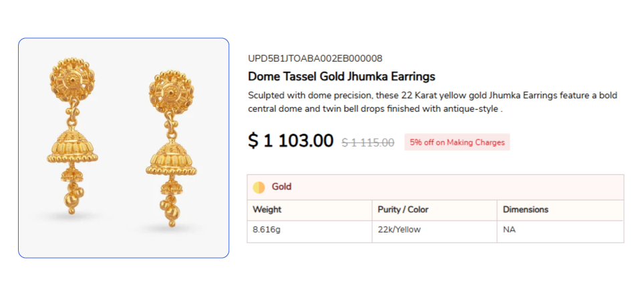Click the bead cluster under the left earring
The image size is (644, 296).
tap(71, 197)
